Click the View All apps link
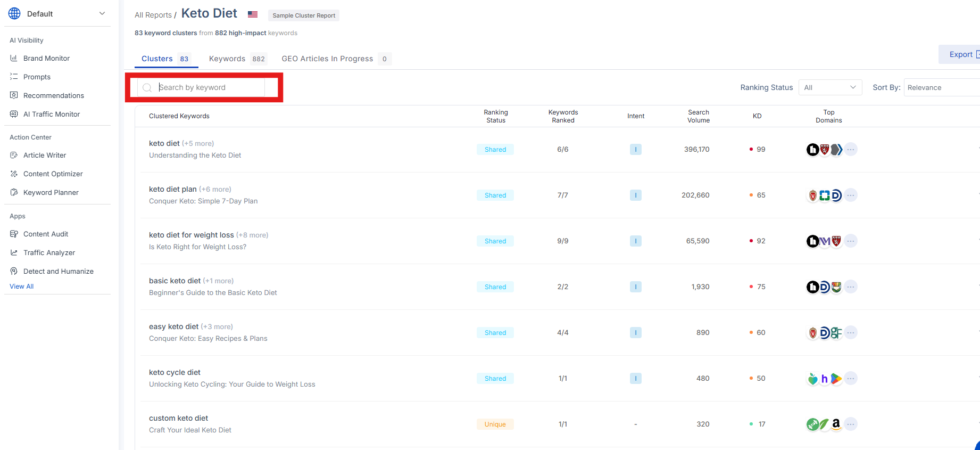Screen dimensions: 980x450 (21, 287)
